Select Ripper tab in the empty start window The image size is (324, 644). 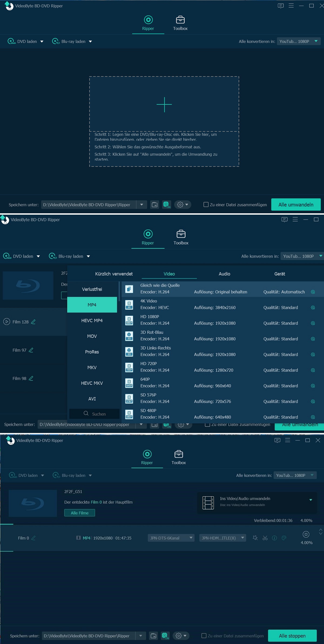148,23
